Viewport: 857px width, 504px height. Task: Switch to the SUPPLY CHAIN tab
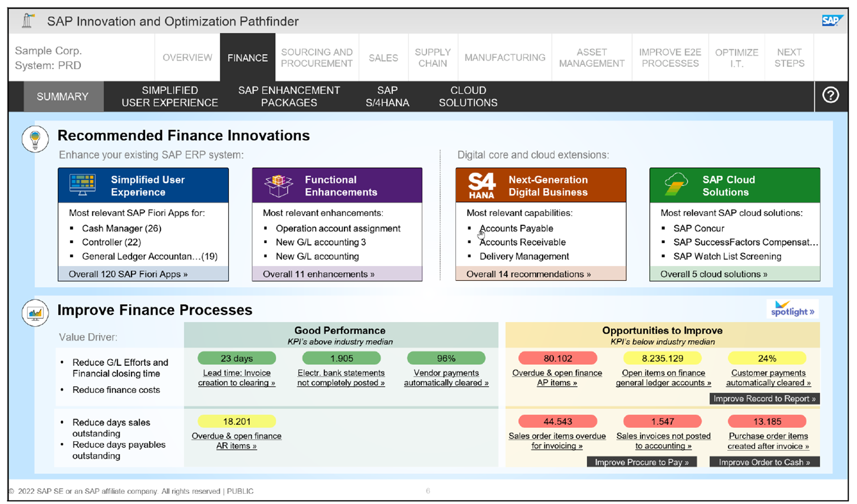(432, 57)
